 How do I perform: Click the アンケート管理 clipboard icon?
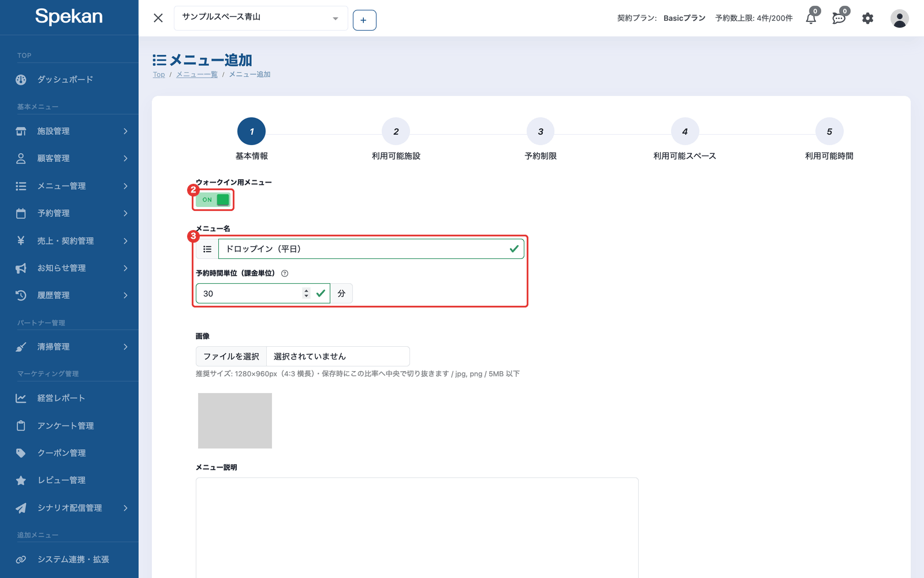click(21, 426)
